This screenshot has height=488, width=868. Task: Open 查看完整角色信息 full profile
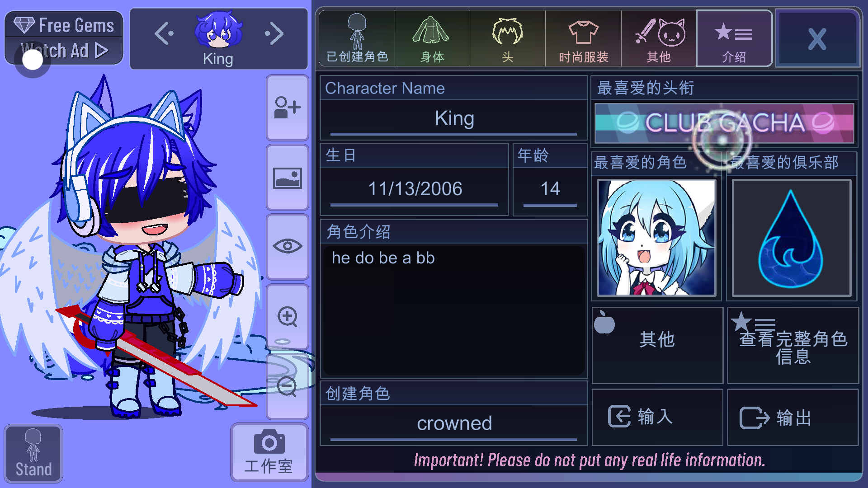point(793,346)
